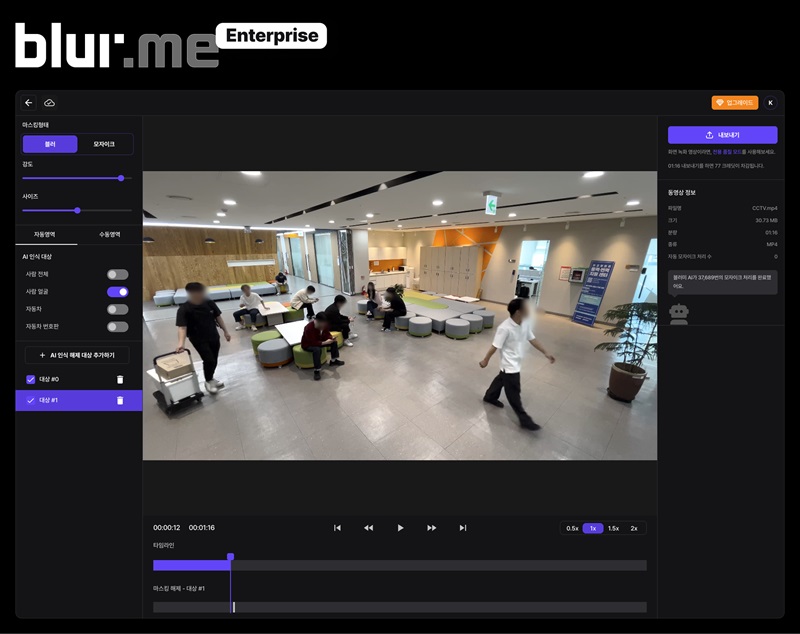The image size is (800, 634).
Task: Skip to the end of the video
Action: point(463,528)
